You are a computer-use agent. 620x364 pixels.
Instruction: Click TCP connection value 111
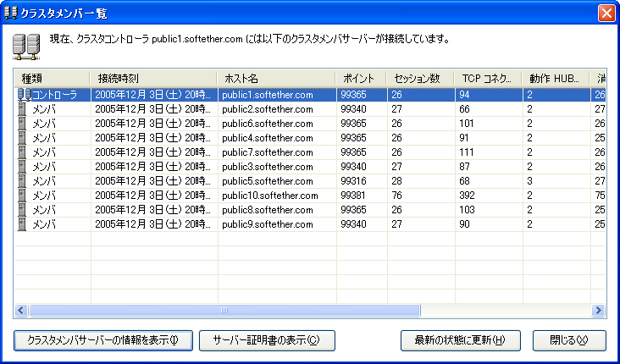(467, 152)
